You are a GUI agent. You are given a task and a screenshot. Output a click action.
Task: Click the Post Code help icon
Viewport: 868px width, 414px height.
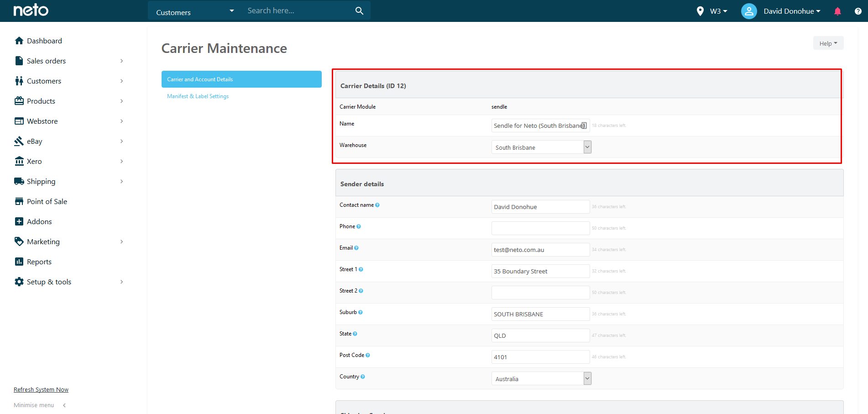(x=368, y=355)
